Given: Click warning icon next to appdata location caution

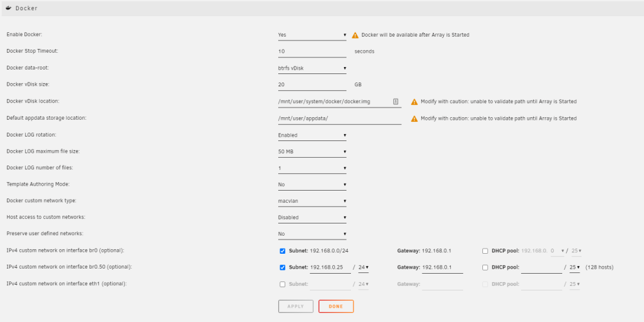Looking at the screenshot, I should coord(414,118).
